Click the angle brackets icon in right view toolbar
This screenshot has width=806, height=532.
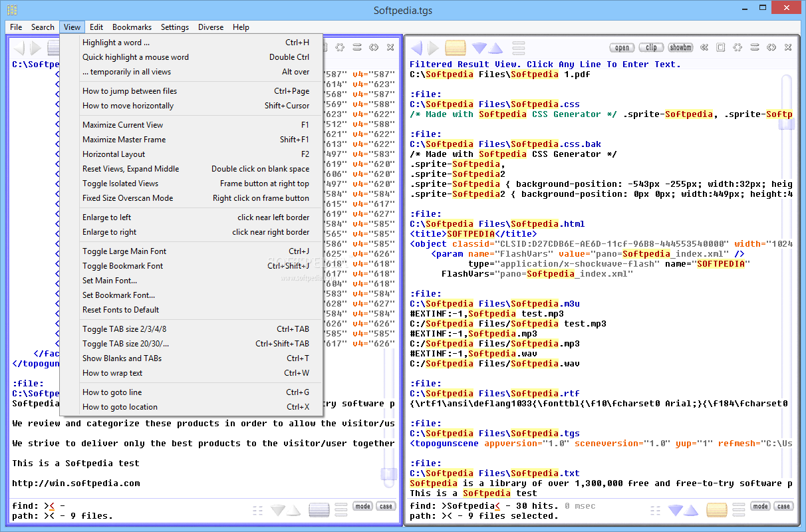pyautogui.click(x=771, y=47)
